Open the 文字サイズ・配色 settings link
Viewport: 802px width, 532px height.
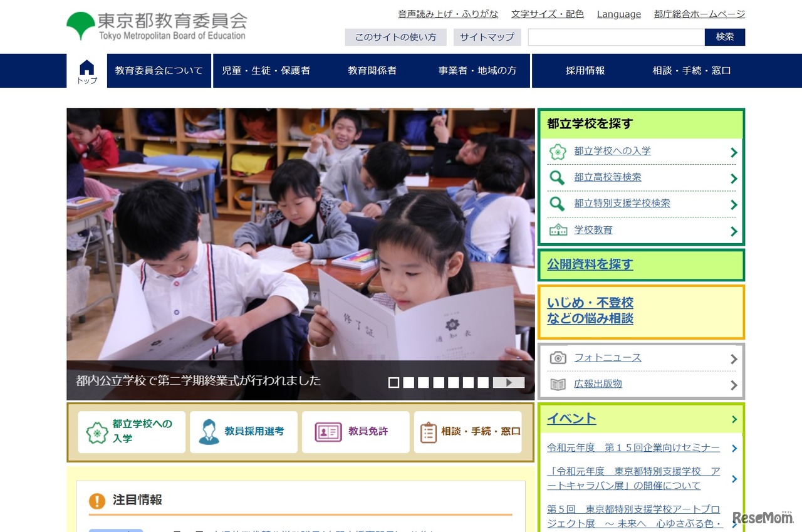[548, 14]
